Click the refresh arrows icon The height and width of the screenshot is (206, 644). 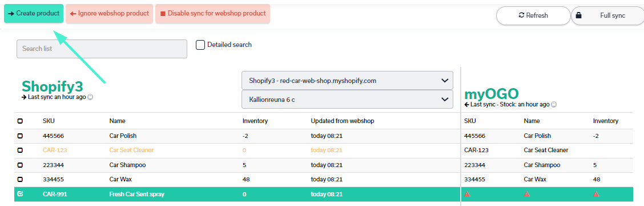pyautogui.click(x=522, y=15)
